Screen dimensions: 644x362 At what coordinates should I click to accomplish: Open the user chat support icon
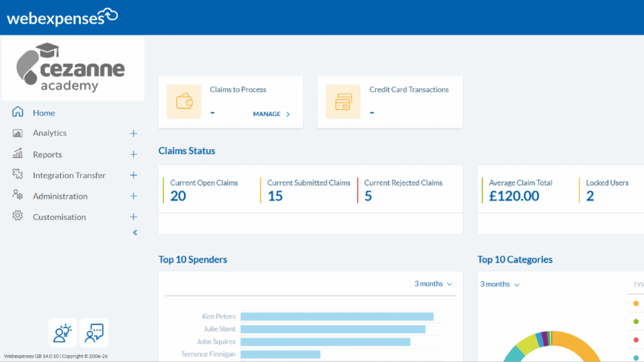(x=94, y=333)
